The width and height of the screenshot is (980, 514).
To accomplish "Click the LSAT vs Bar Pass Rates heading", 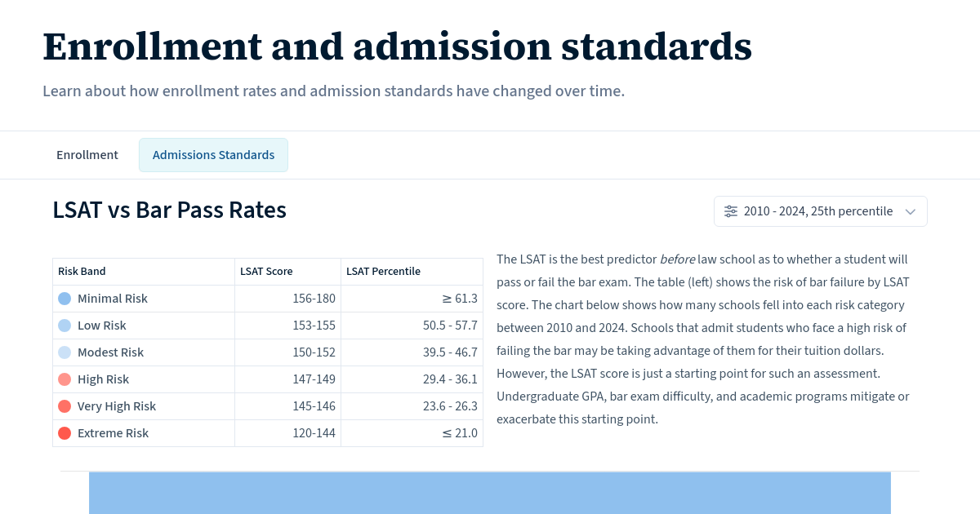I will (x=169, y=210).
